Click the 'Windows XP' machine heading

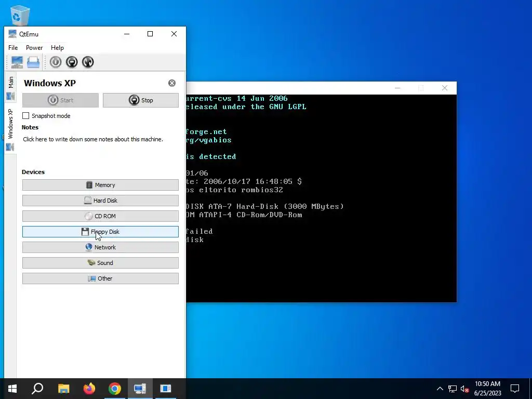[50, 83]
